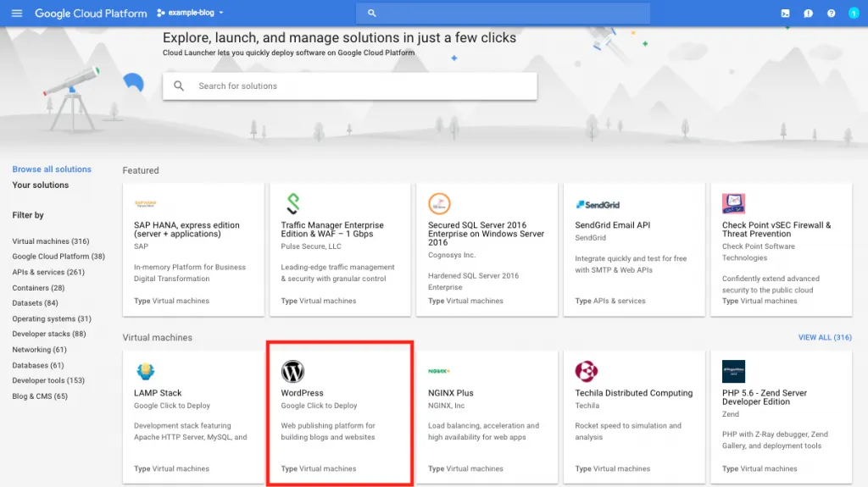Click WordPress description about building blogs
868x487 pixels.
click(328, 431)
